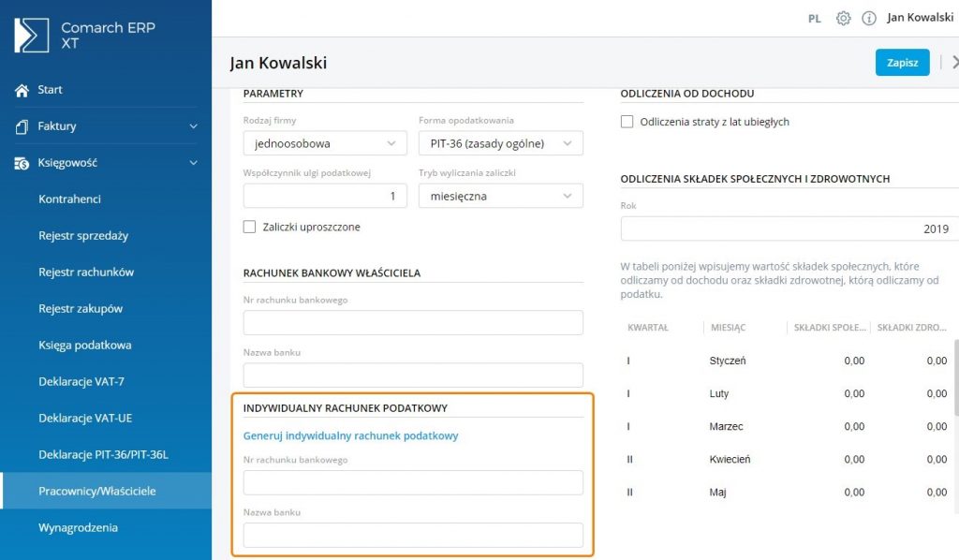Expand the Forma opodatkowania dropdown
The image size is (959, 560).
500,143
